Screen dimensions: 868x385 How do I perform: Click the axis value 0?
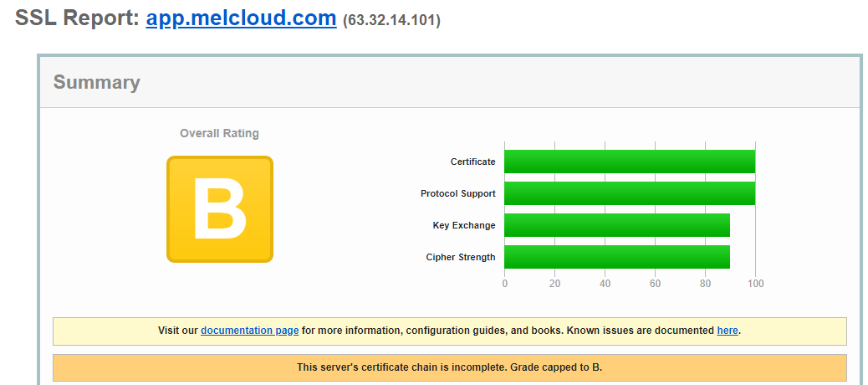click(x=504, y=284)
